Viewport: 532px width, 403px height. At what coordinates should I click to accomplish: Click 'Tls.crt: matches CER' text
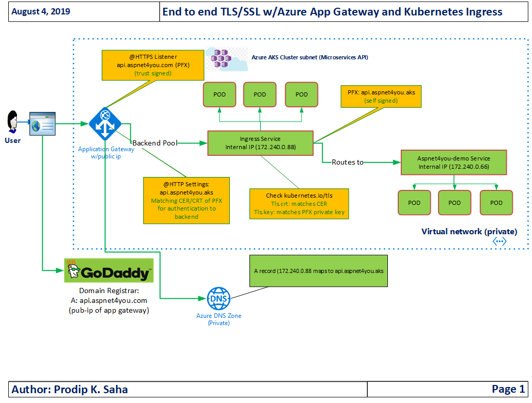[x=299, y=204]
